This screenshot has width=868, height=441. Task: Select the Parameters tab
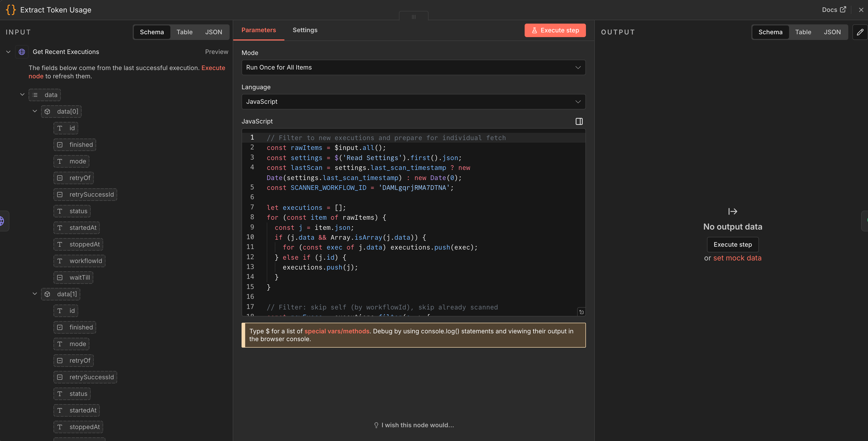click(x=258, y=30)
